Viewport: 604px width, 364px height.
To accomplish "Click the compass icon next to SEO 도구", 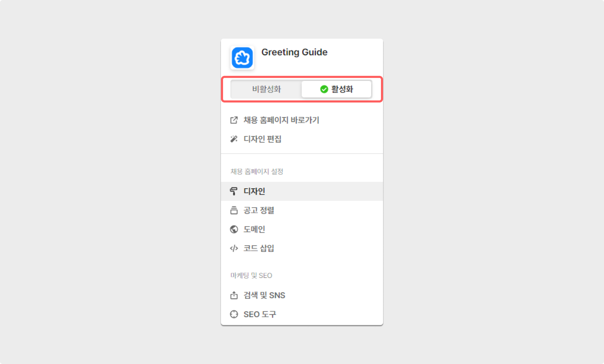I will pos(234,314).
